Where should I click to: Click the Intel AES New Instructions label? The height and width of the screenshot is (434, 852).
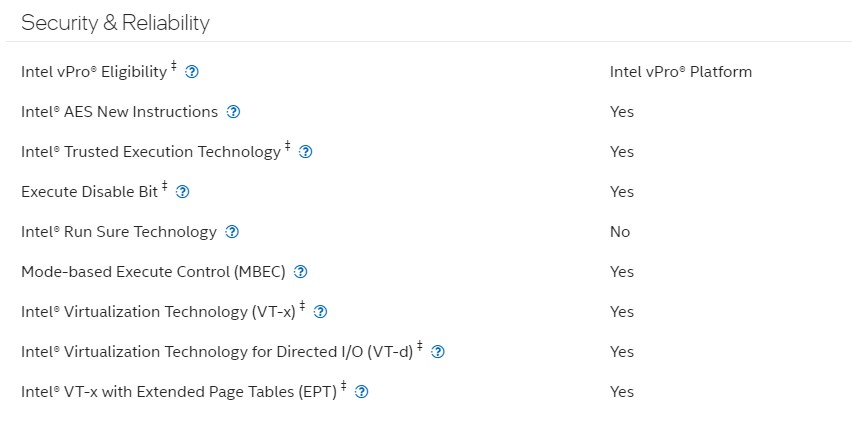120,112
